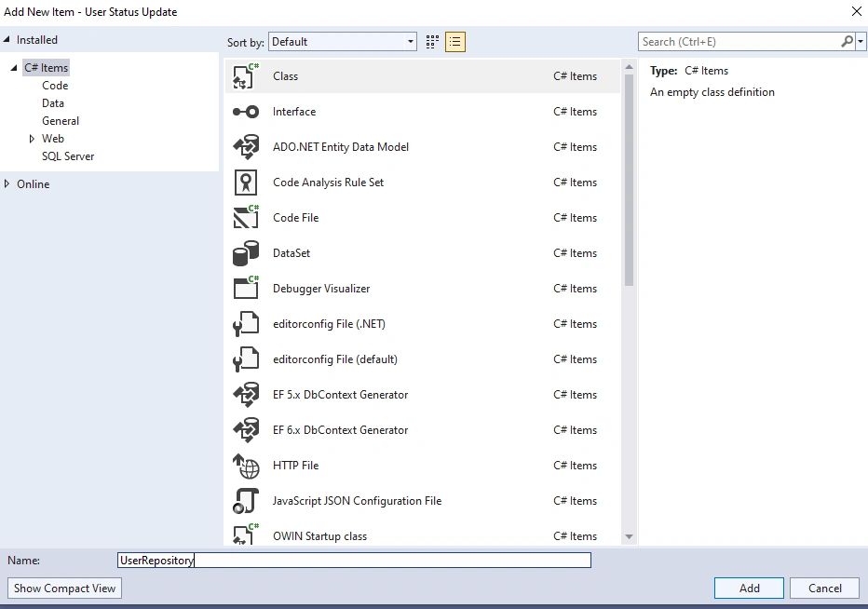Select the JavaScript JSON Configuration File icon

coord(246,501)
